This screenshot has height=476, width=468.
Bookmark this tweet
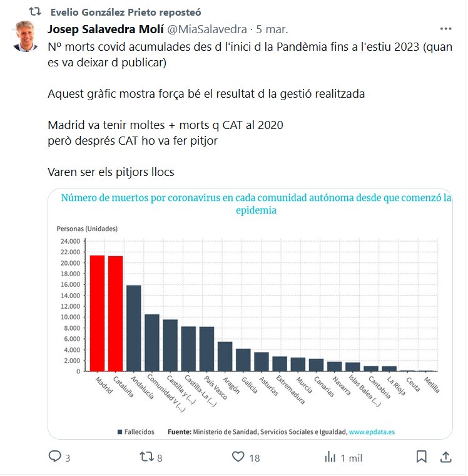[x=422, y=457]
